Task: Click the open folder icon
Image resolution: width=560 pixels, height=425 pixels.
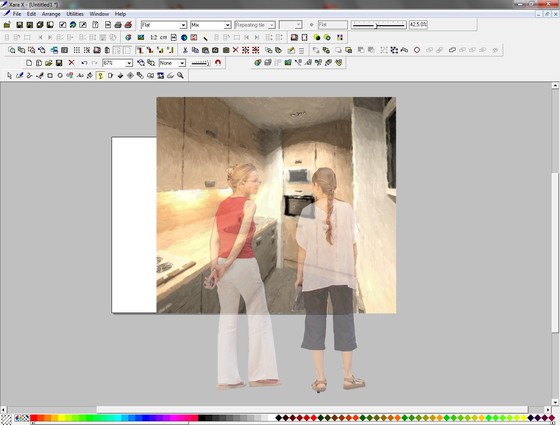Action: [49, 63]
